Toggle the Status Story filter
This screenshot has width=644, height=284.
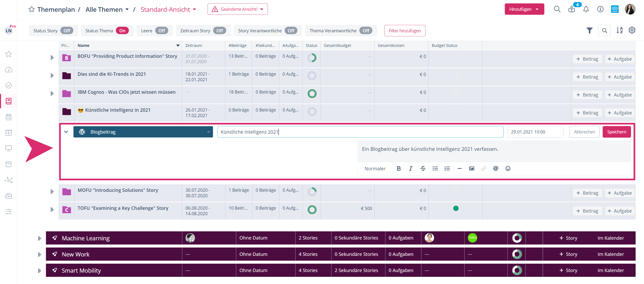67,31
